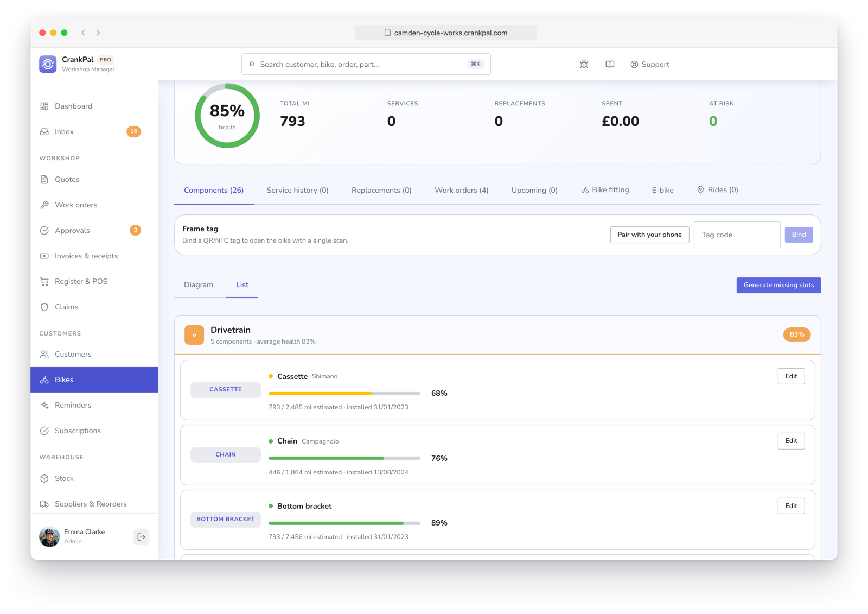The height and width of the screenshot is (614, 868).
Task: Open Upcoming (0) tab
Action: (534, 191)
